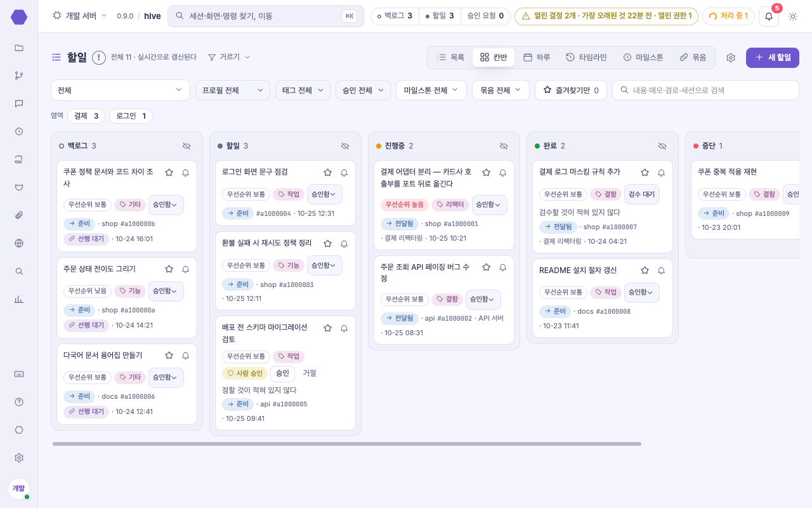Click the 새 할일 button
This screenshot has height=508, width=812.
coord(773,57)
